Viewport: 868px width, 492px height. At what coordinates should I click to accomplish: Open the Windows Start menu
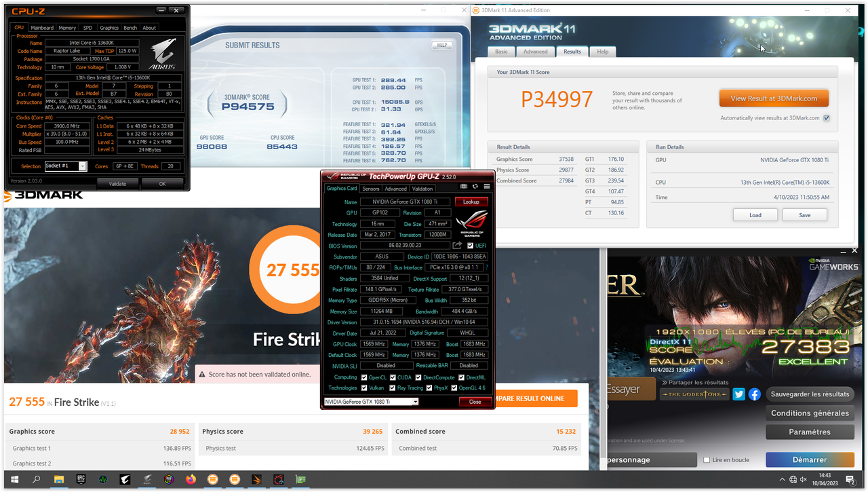14,480
